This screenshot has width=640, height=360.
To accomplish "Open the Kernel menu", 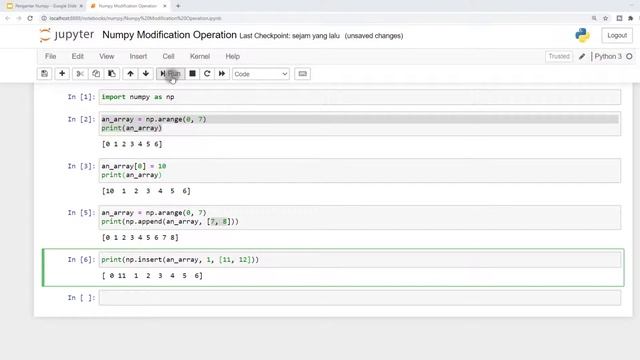I will point(200,56).
